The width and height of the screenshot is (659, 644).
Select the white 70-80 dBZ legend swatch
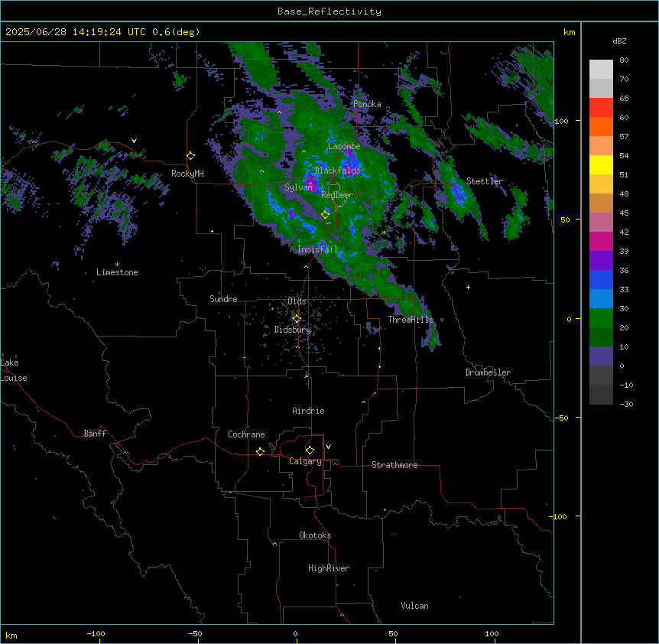[601, 70]
